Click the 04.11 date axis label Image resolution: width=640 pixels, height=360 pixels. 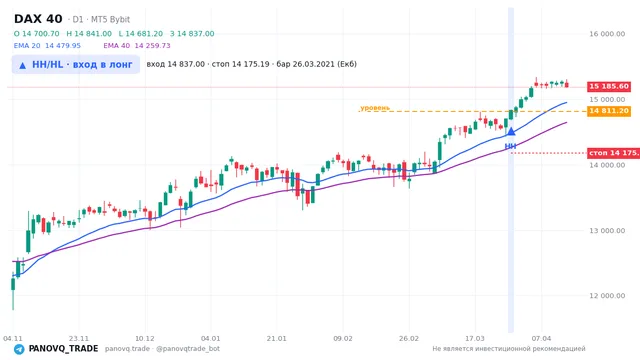tap(13, 338)
